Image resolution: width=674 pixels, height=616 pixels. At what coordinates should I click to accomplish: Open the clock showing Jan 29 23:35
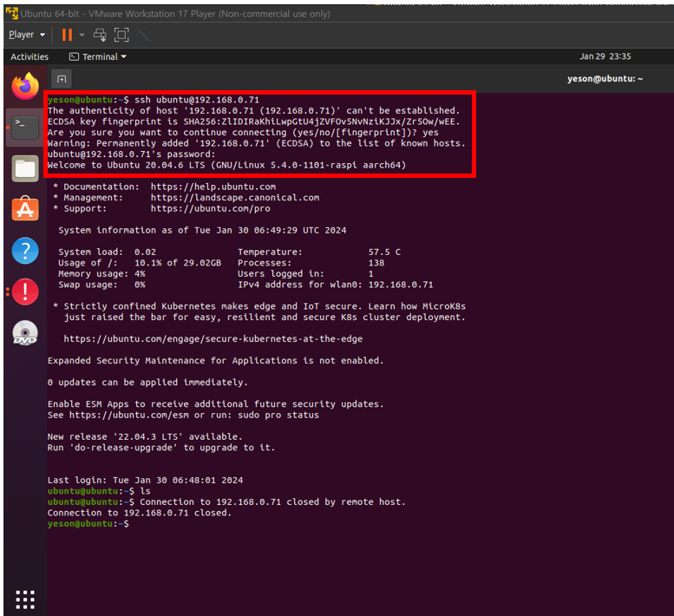(605, 56)
